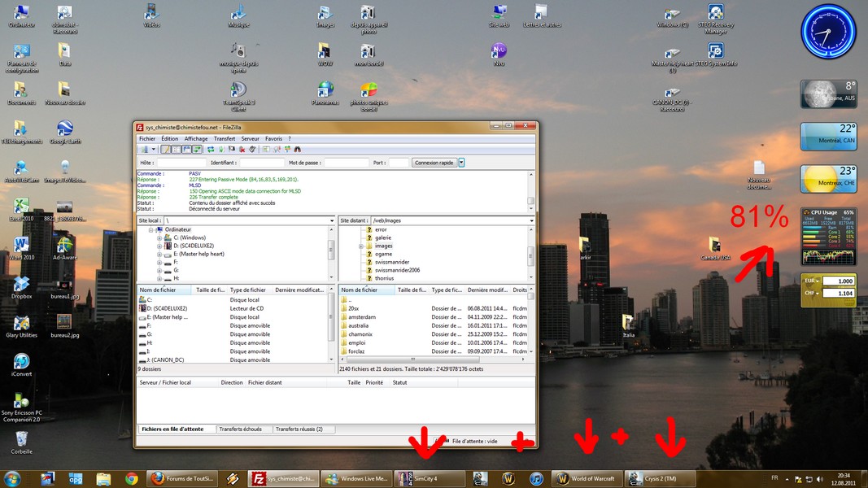Expand the E: (Master help heart) node

click(159, 255)
